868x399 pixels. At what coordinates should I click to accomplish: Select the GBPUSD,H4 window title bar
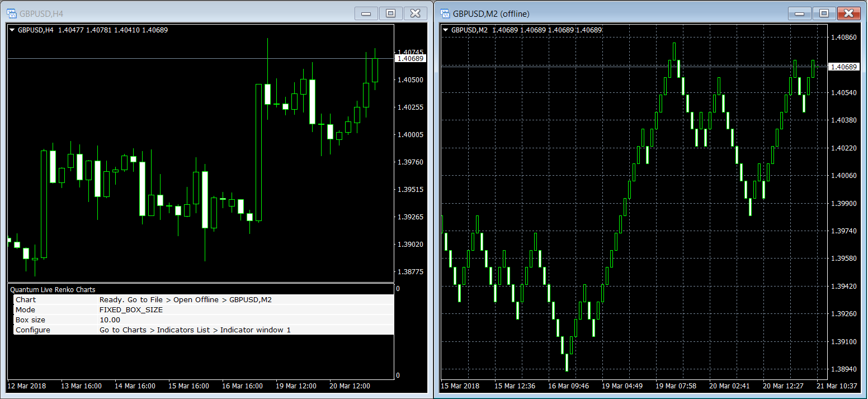[168, 13]
